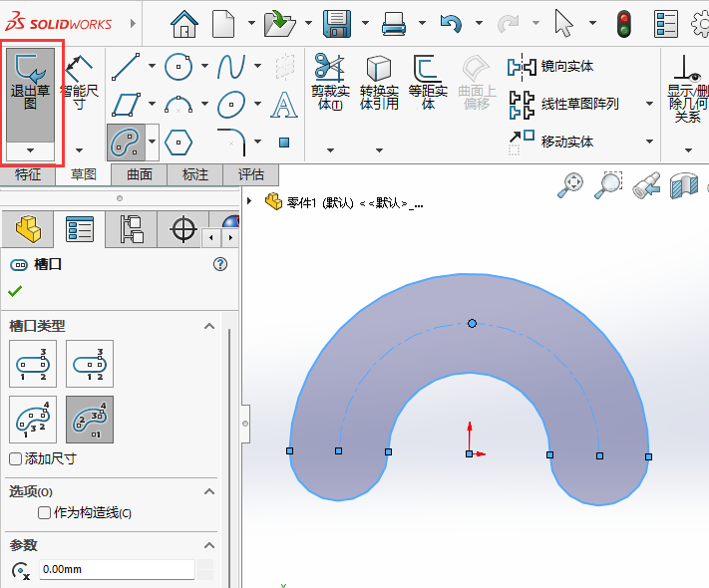The image size is (709, 588).
Task: Click Mirror Entities (镜向实体)
Action: tap(550, 67)
